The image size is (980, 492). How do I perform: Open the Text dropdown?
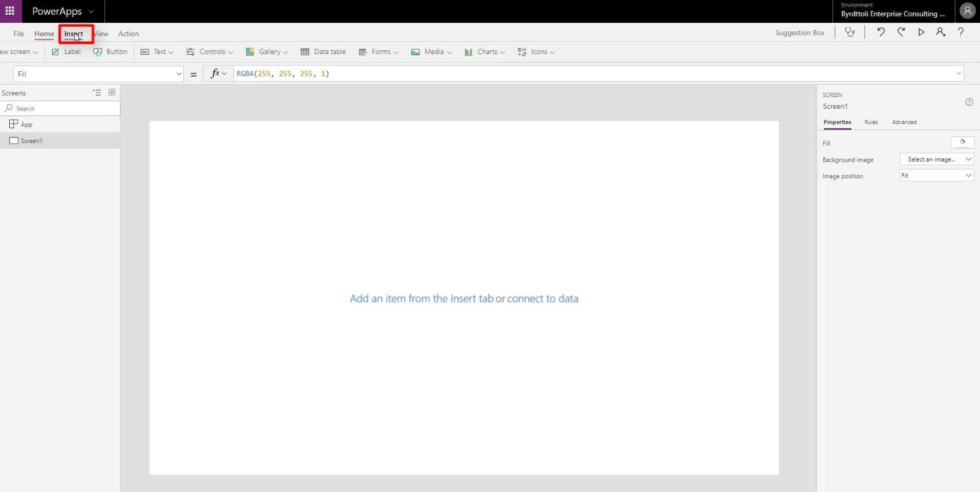tap(157, 52)
